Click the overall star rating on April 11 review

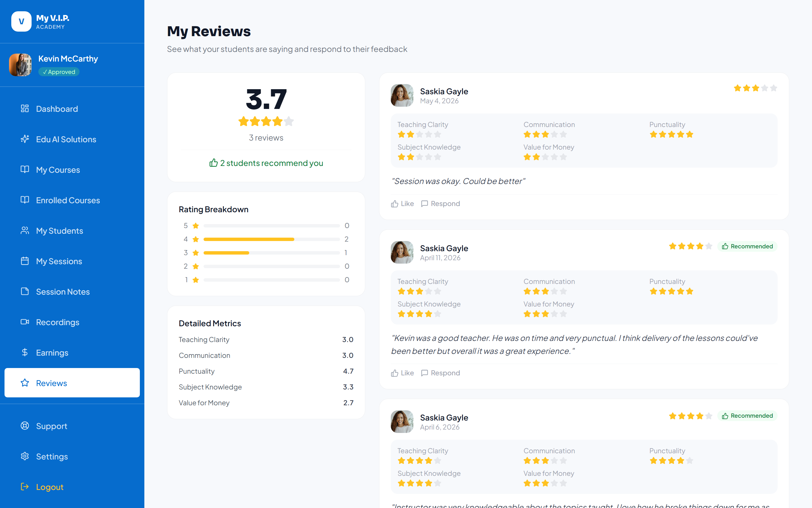coord(690,246)
